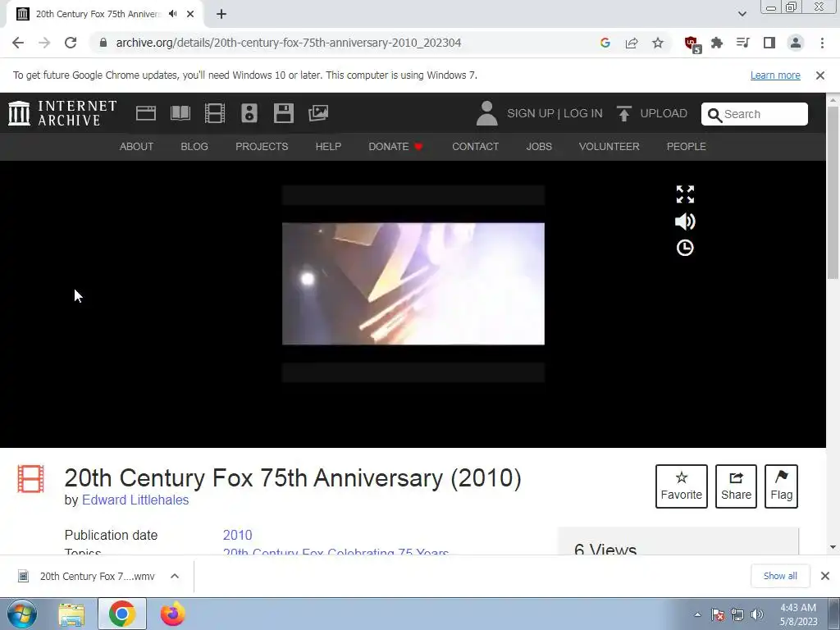Enter fullscreen via the player expand icon

click(685, 194)
